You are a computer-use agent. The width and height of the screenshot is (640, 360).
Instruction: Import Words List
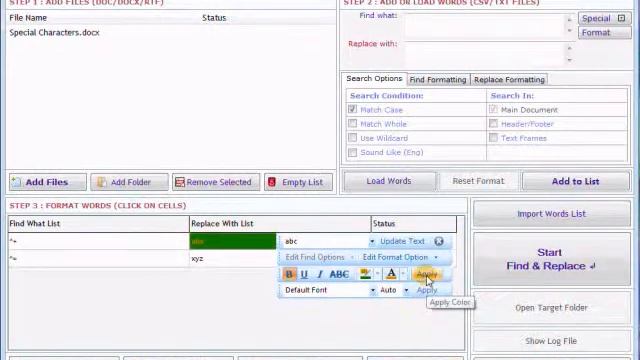point(551,214)
